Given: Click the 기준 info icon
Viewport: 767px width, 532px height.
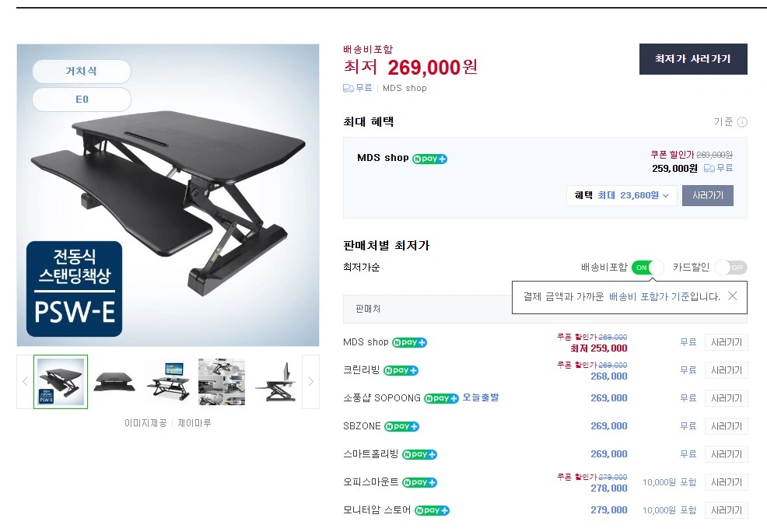Looking at the screenshot, I should [742, 122].
